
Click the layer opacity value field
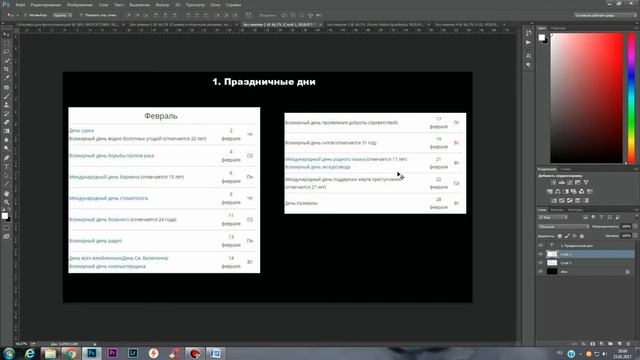(x=626, y=227)
